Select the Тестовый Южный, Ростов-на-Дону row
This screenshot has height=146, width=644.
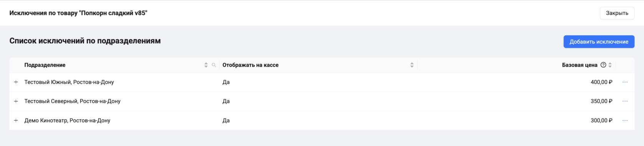point(322,82)
